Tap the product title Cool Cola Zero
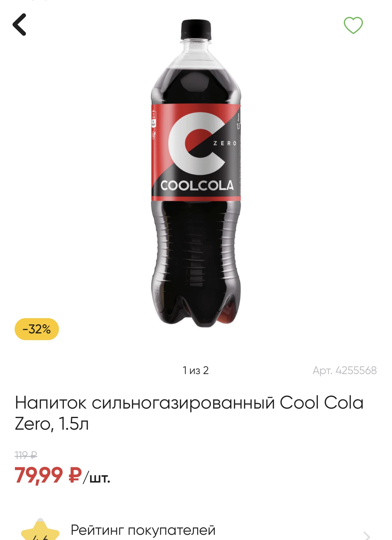 click(189, 413)
